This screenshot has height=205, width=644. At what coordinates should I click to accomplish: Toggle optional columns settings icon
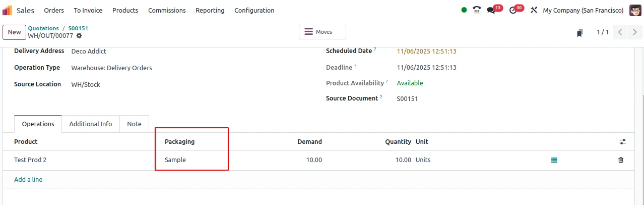[x=622, y=142]
